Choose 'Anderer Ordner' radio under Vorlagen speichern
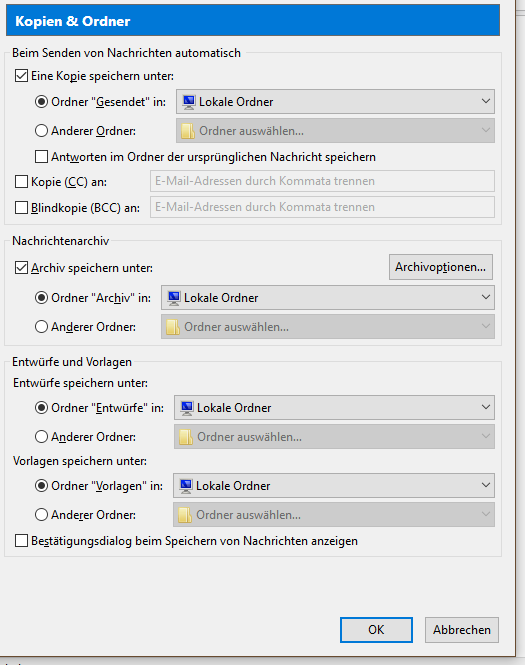 [41, 514]
